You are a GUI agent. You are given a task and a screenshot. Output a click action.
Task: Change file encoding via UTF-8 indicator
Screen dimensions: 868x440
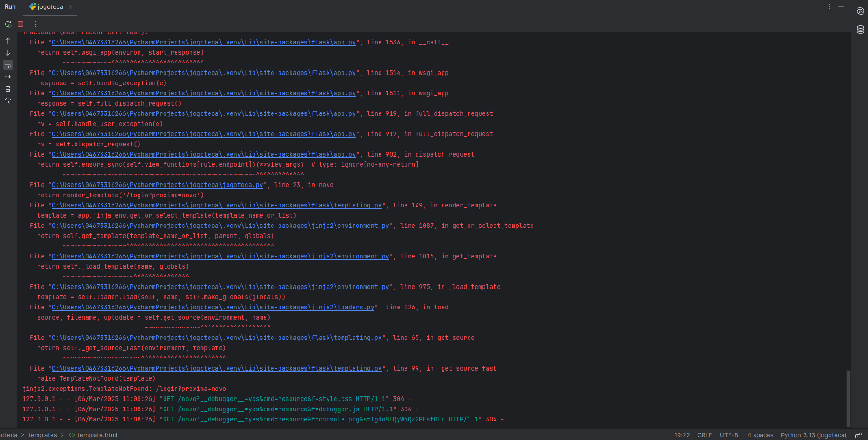(729, 435)
